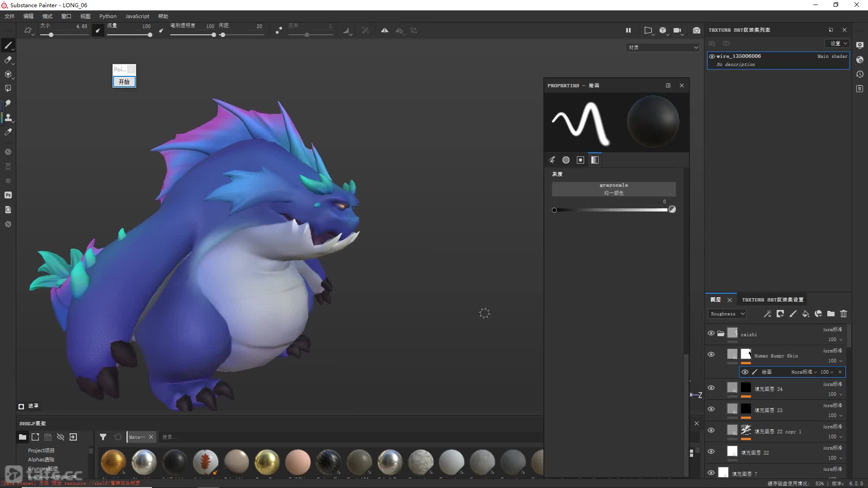The width and height of the screenshot is (868, 488).
Task: Take a viewport screenshot with camera icon
Action: 697,30
